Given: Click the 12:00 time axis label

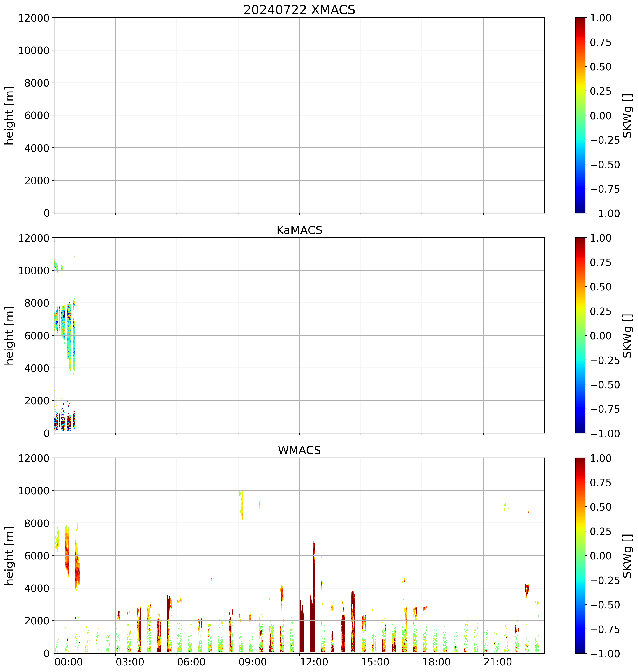Looking at the screenshot, I should [314, 662].
